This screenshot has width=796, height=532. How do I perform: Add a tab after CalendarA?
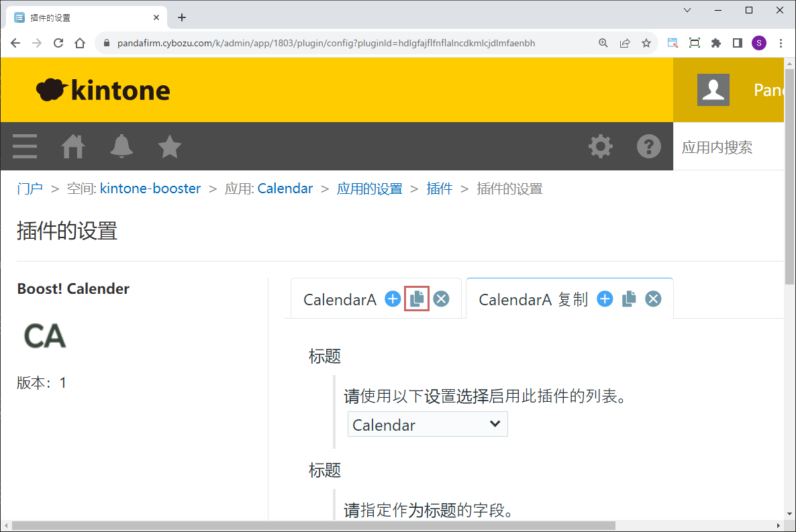[x=393, y=299]
